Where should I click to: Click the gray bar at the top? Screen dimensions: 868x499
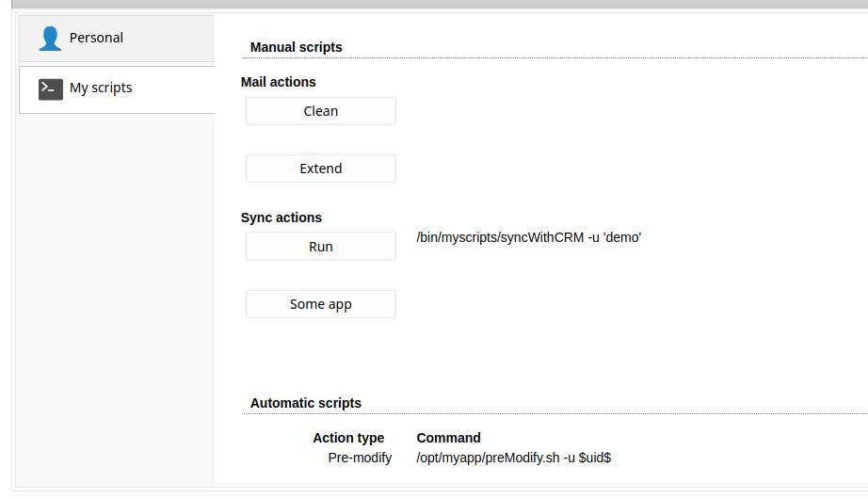point(434,4)
